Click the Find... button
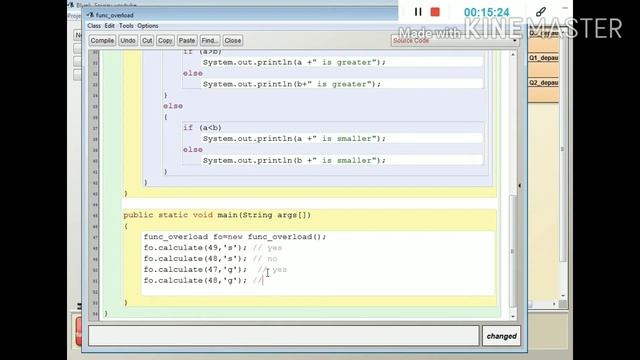640x360 pixels. (x=209, y=40)
